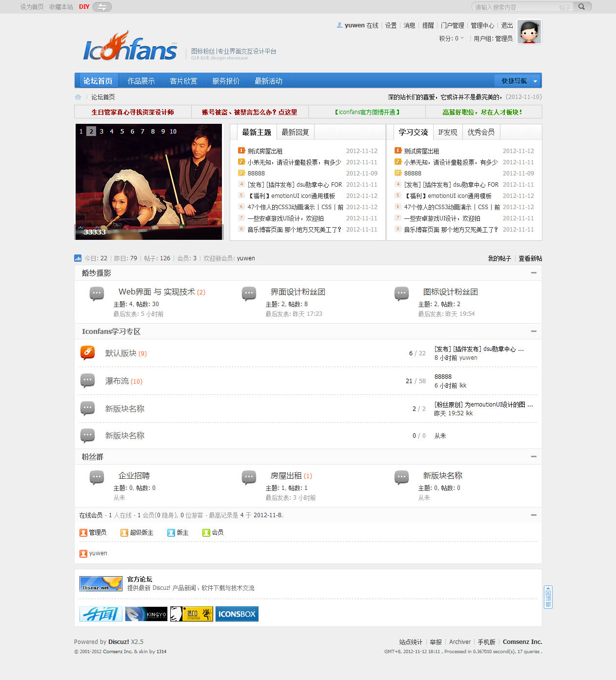Open 查看新帖 to see new posts
This screenshot has height=680, width=616.
pos(530,258)
